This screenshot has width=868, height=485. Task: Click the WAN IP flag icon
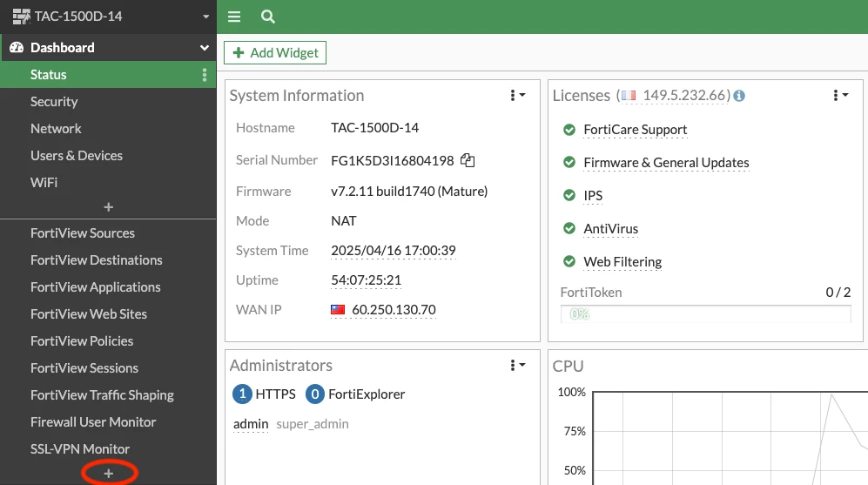338,310
